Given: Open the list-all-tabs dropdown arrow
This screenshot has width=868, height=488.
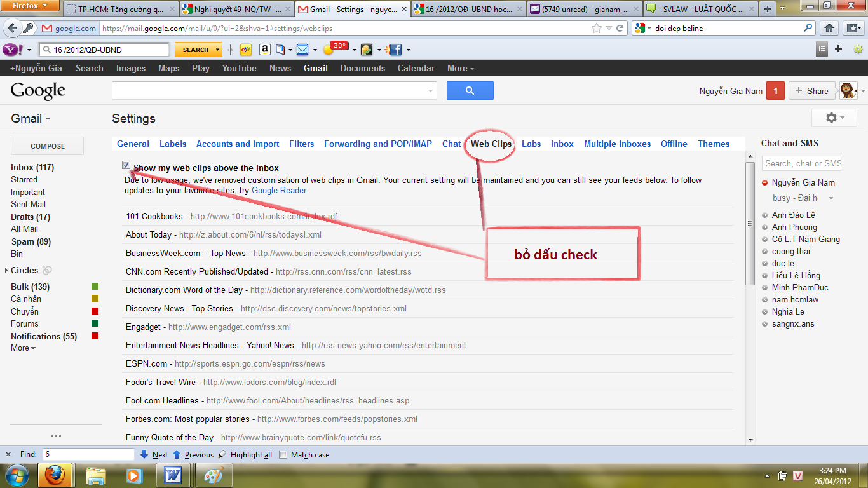Looking at the screenshot, I should 782,9.
